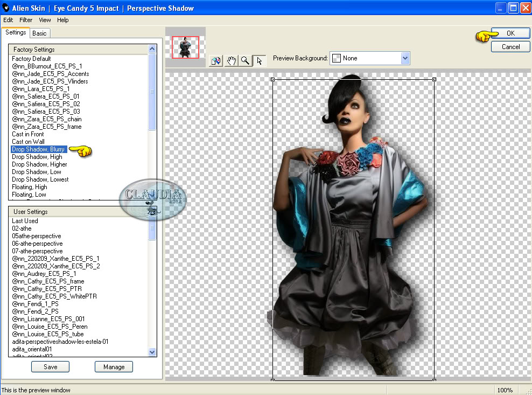Select Cast in Front preset
The width and height of the screenshot is (532, 395).
coord(28,134)
